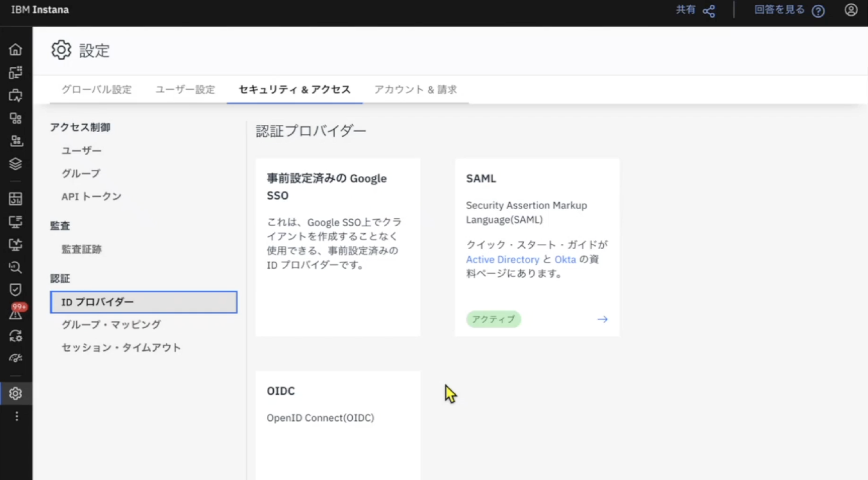Switch to ユーザー設定 tab
868x480 pixels.
pos(185,90)
